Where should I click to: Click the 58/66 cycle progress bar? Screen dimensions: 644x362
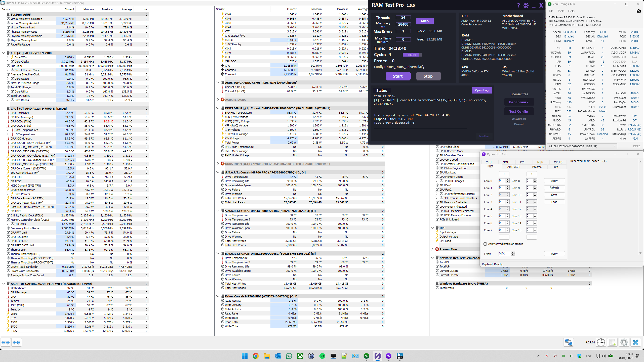coord(412,55)
